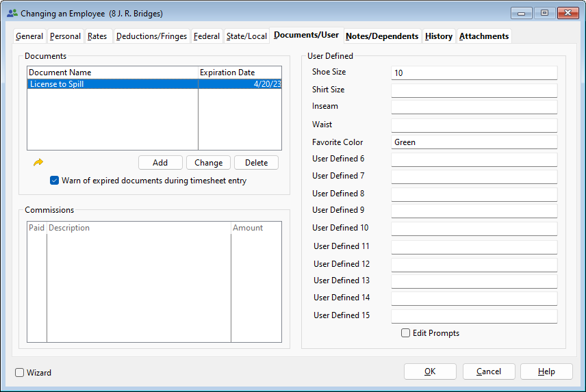Enable the Wizard checkbox
This screenshot has height=392, width=586.
click(x=20, y=373)
